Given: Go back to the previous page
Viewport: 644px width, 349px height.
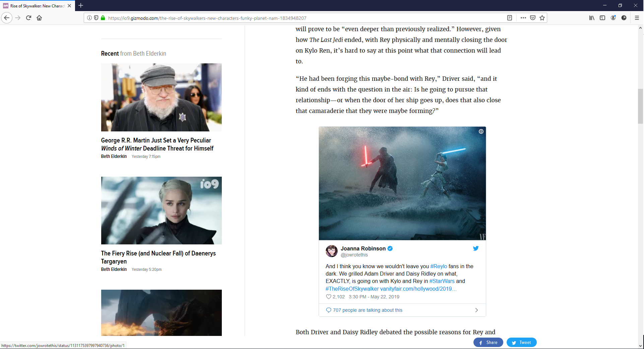Looking at the screenshot, I should click(x=7, y=18).
